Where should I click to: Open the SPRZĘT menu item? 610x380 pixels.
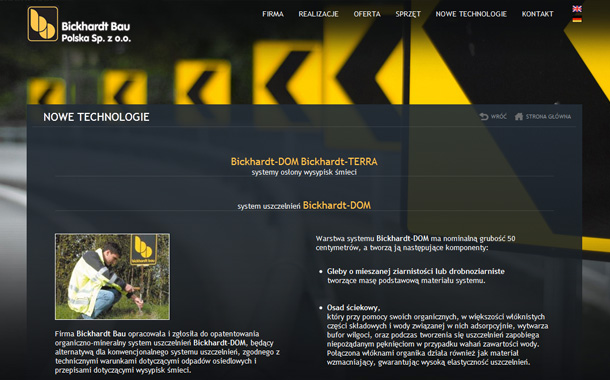[x=408, y=14]
